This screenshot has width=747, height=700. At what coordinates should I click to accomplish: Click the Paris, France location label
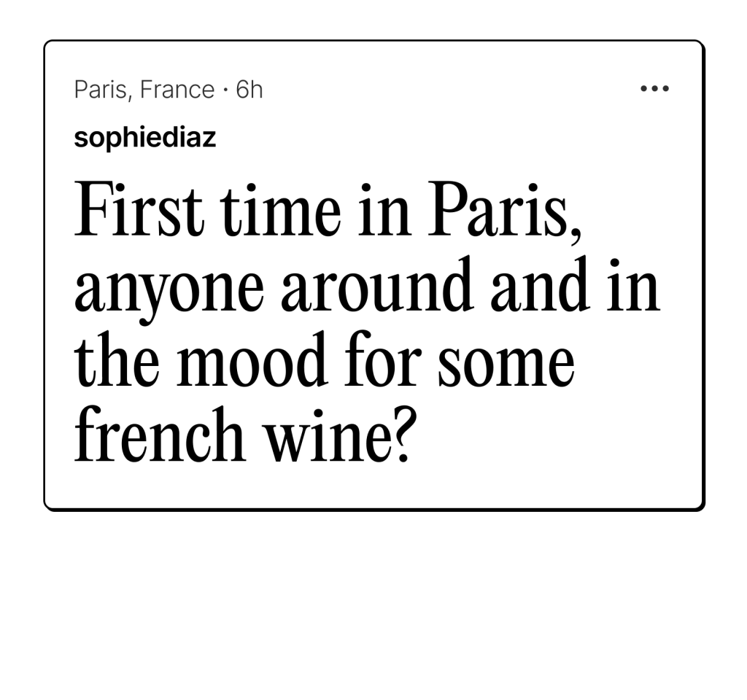tap(144, 90)
